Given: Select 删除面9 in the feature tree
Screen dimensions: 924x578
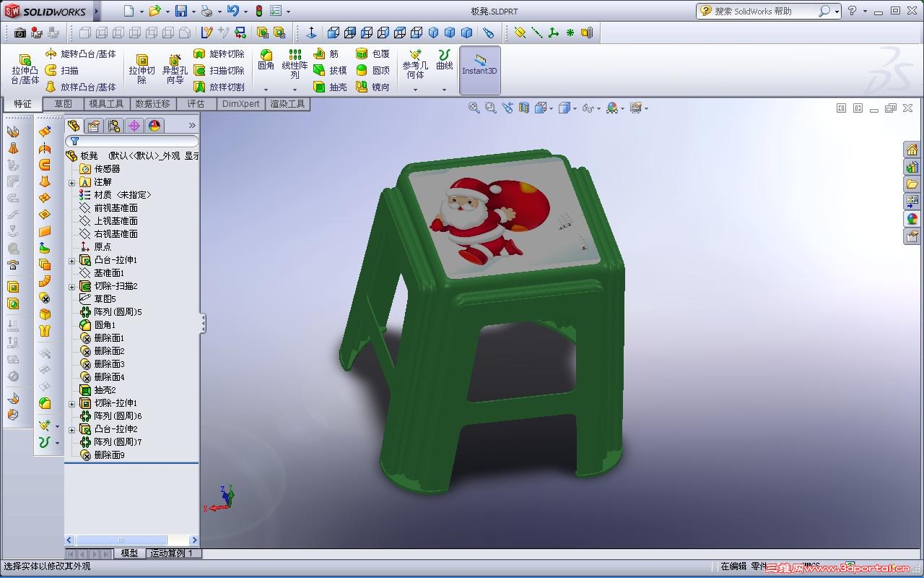Looking at the screenshot, I should click(103, 455).
